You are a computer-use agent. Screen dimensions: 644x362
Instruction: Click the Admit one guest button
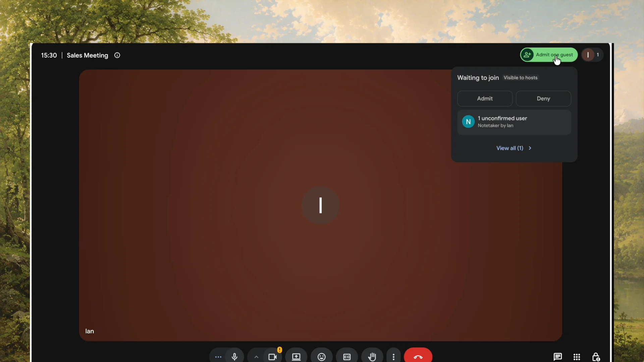tap(549, 55)
